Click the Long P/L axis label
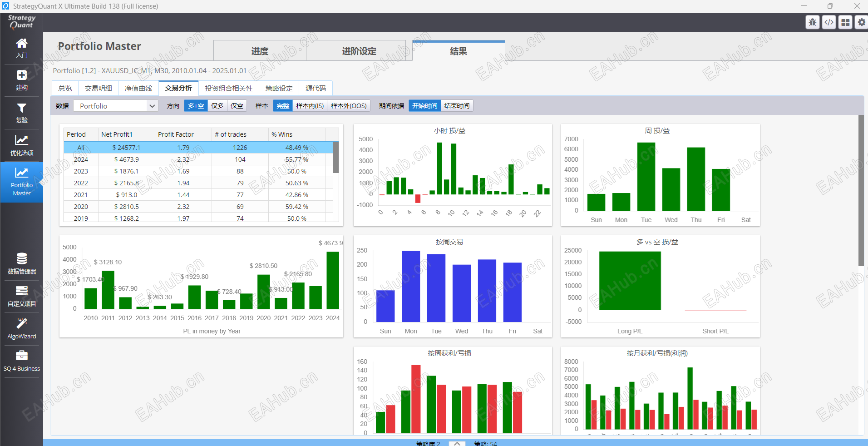The width and height of the screenshot is (868, 446). 630,331
